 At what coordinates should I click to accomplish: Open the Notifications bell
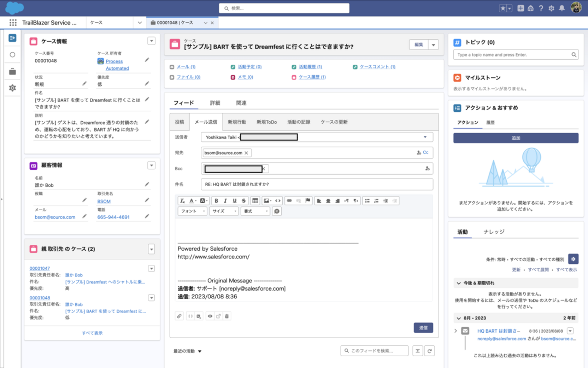[x=562, y=8]
